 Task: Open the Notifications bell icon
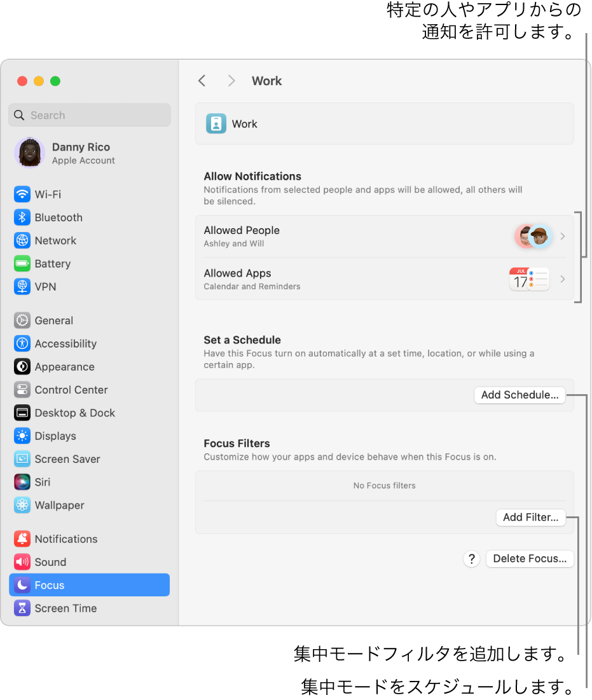(22, 539)
